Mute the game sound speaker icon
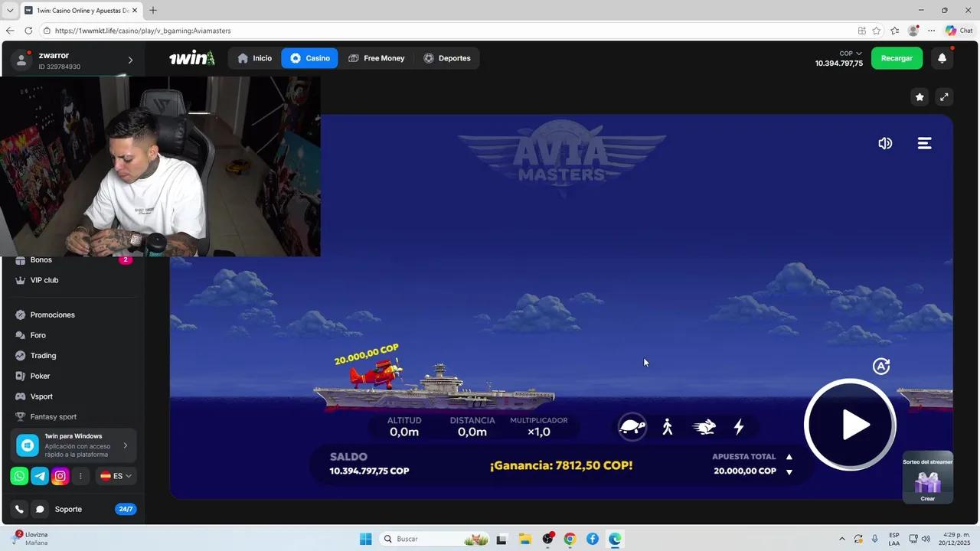Viewport: 980px width, 551px height. click(x=885, y=143)
